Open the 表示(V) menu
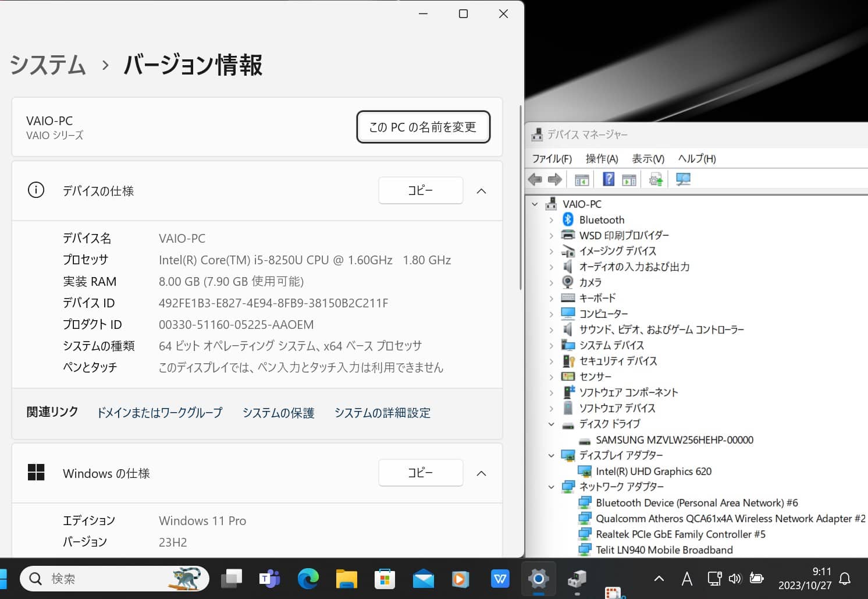 648,158
